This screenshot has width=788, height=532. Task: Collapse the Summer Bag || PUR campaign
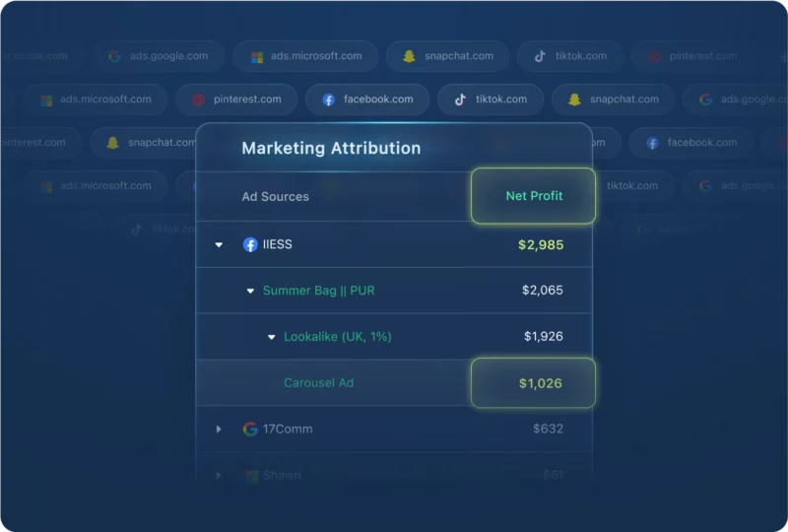[x=250, y=291]
